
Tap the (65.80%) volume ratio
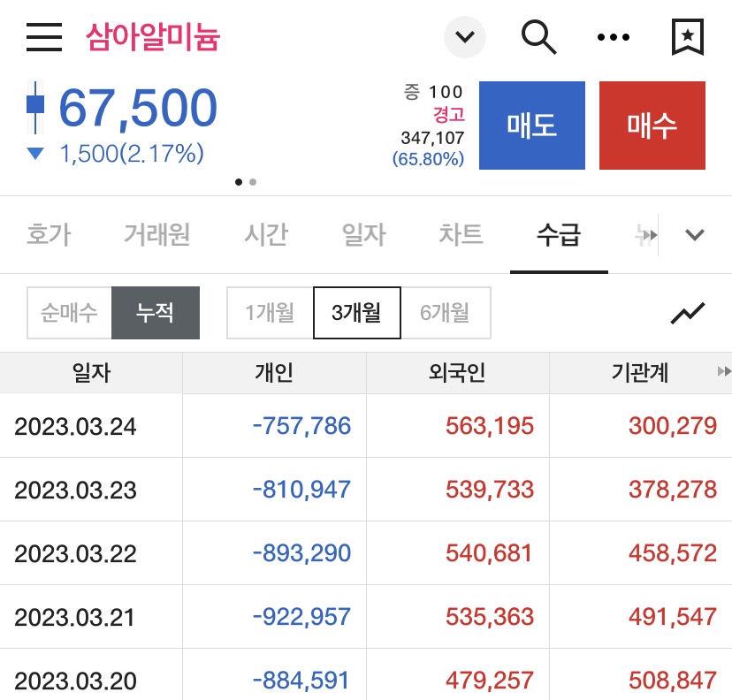click(428, 159)
